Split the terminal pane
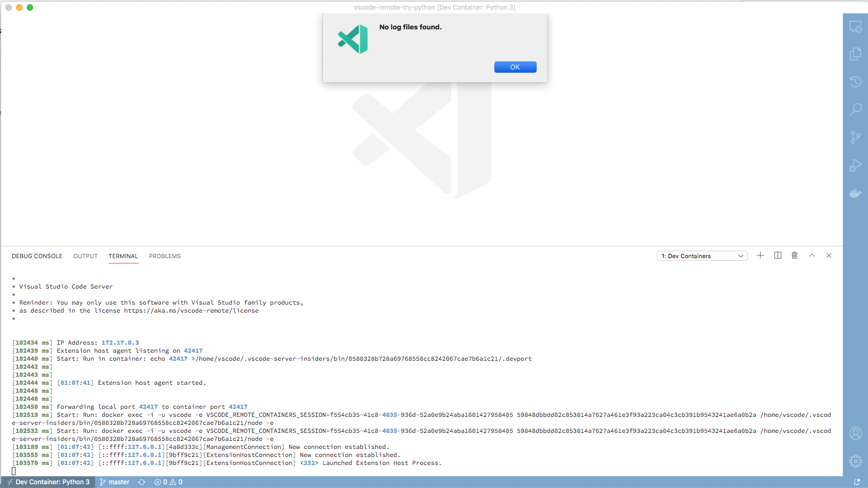 778,255
